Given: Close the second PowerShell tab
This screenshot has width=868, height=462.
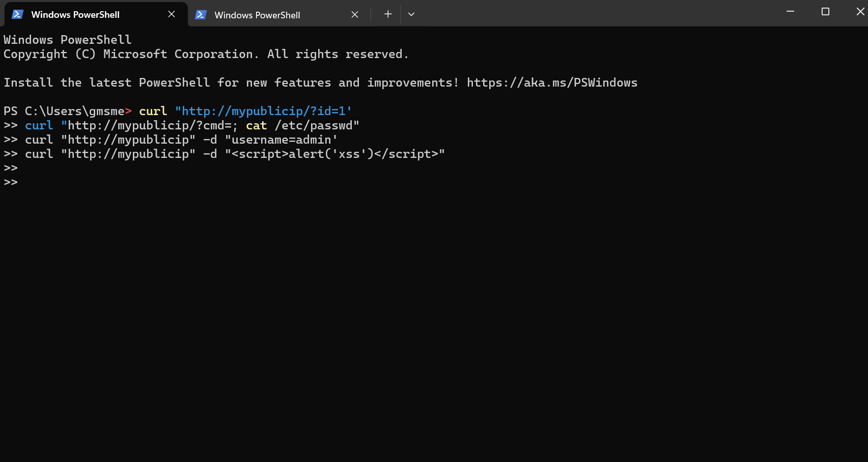Looking at the screenshot, I should coord(355,15).
